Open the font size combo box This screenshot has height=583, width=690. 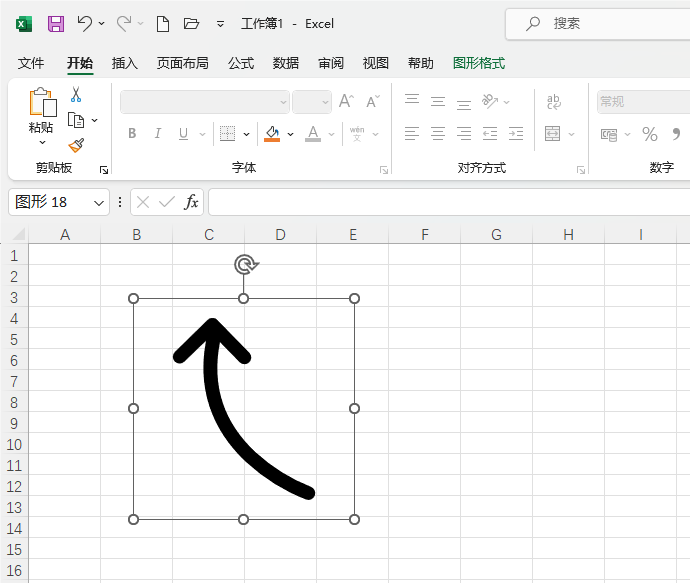[312, 102]
